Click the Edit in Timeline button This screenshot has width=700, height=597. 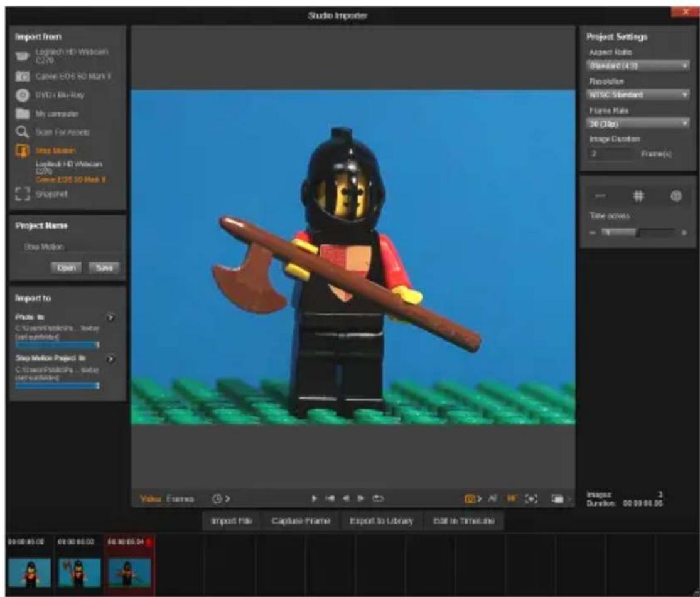464,521
